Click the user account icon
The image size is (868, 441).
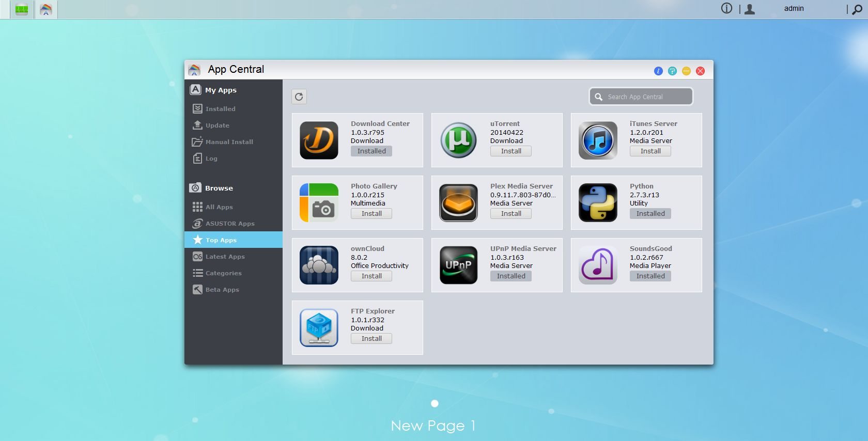[750, 9]
